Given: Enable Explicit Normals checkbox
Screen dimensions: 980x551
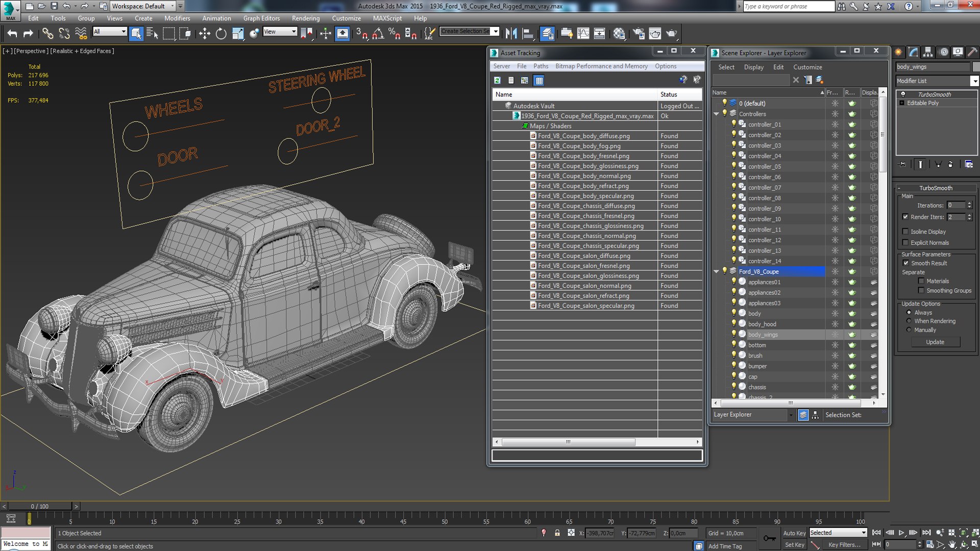Looking at the screenshot, I should [x=905, y=243].
